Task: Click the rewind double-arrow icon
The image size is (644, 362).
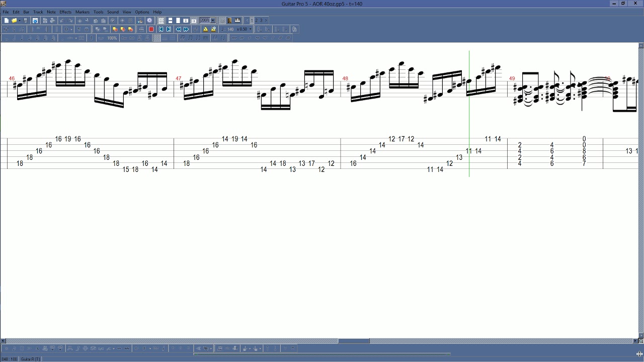Action: click(179, 29)
